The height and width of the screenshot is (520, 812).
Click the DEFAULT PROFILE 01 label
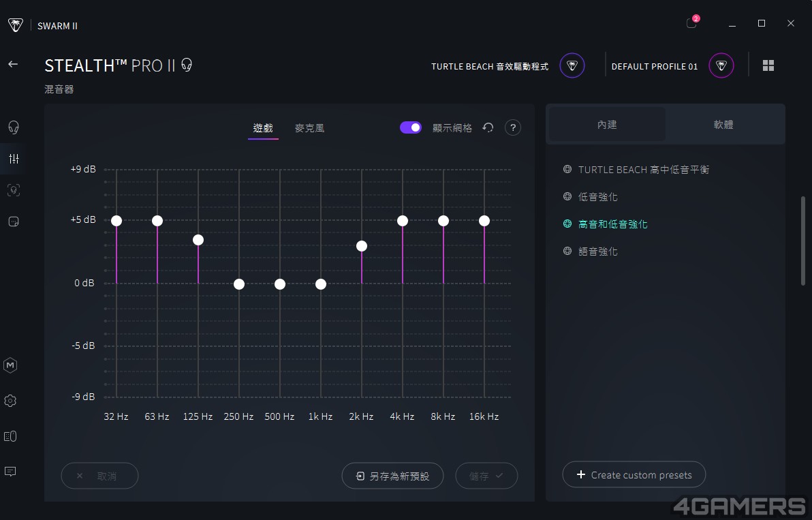coord(655,66)
